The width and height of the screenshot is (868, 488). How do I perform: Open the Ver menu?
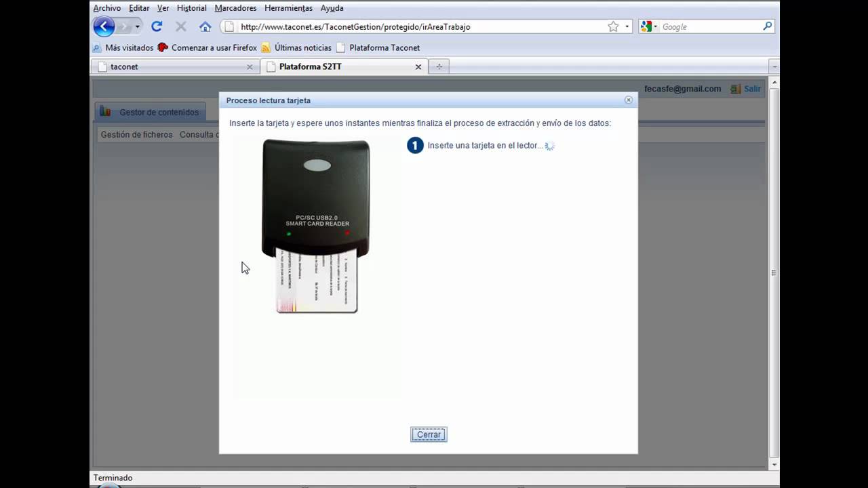tap(163, 8)
